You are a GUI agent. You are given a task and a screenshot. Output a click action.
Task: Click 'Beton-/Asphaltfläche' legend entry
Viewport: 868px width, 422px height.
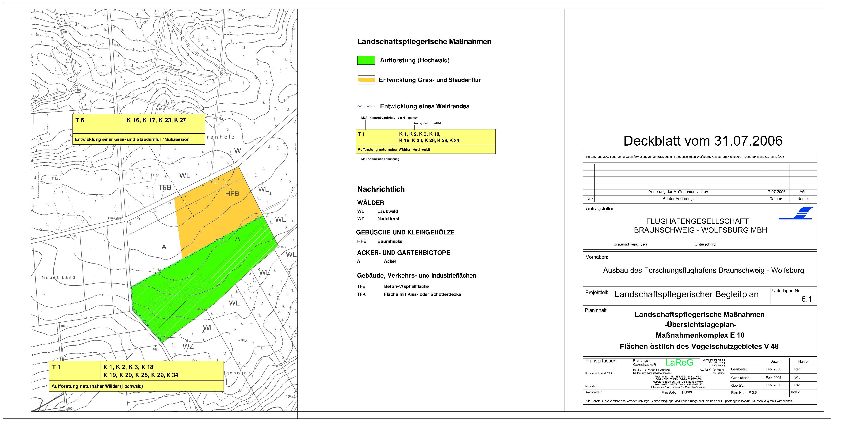(x=406, y=287)
